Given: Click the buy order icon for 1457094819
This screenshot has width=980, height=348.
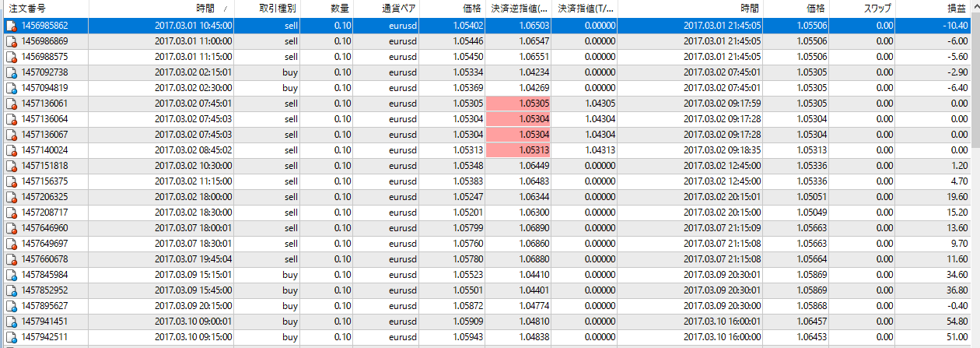Looking at the screenshot, I should [11, 88].
